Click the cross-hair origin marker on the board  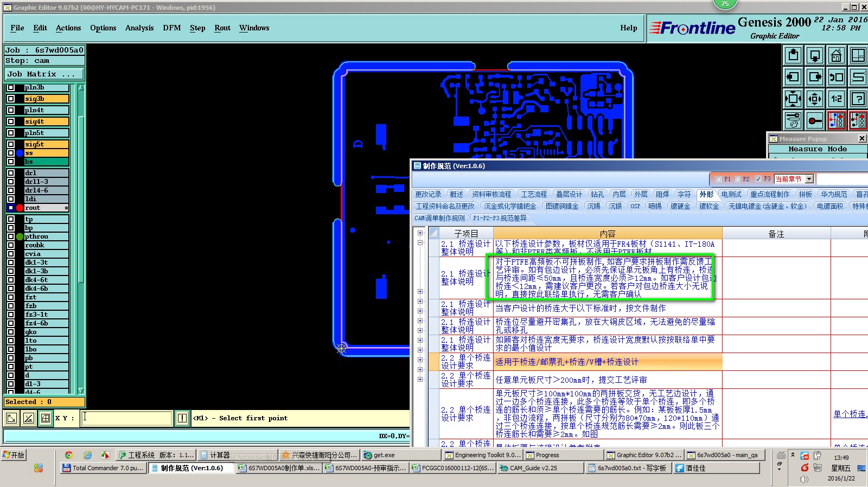342,349
